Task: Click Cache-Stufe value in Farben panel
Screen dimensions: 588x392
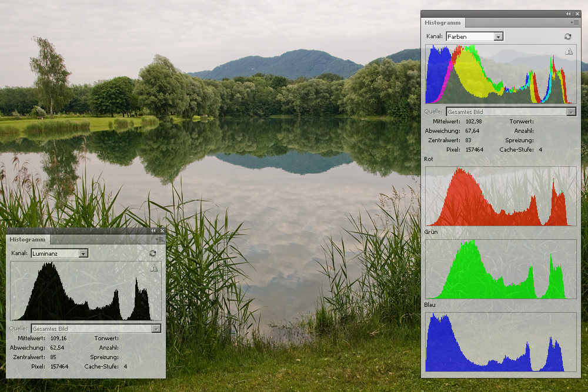Action: point(540,149)
